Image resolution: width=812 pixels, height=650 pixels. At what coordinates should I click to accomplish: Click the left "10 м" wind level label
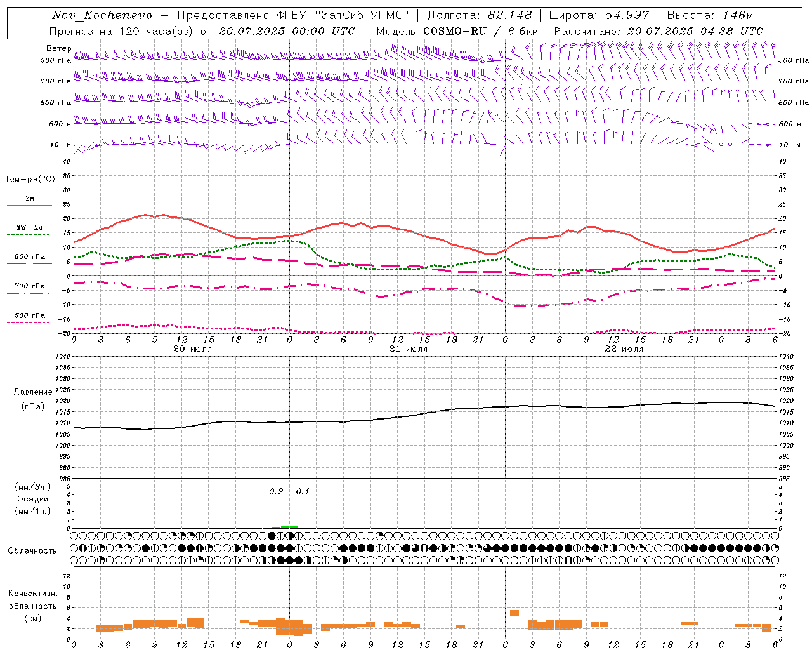coord(60,145)
